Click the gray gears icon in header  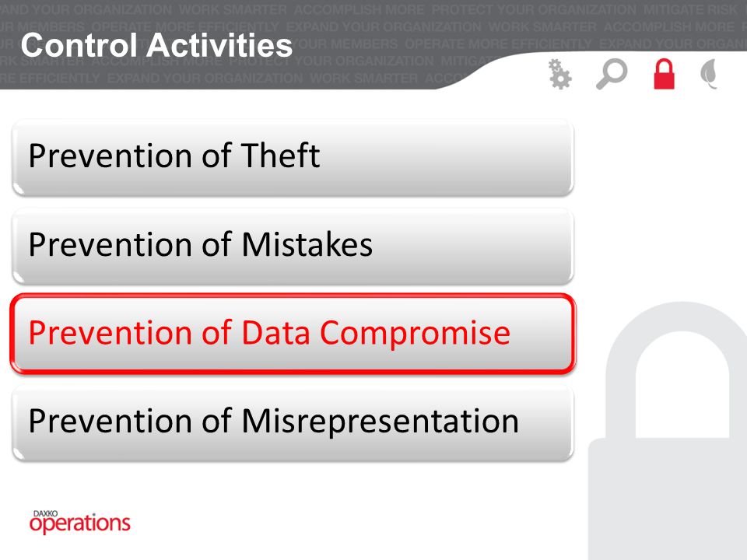(559, 75)
